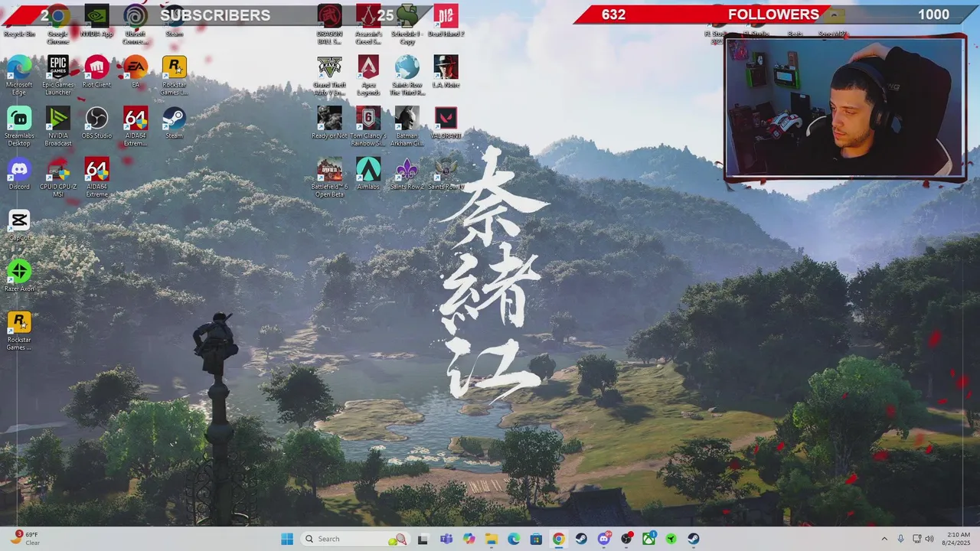Open the Windows Start menu
This screenshot has width=980, height=551.
287,539
